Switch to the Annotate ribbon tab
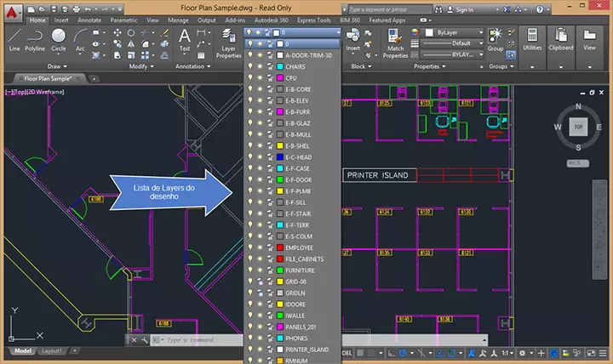Image resolution: width=613 pixels, height=364 pixels. point(89,19)
